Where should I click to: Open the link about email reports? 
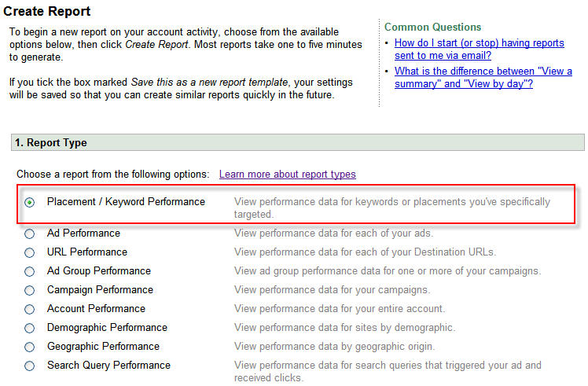coord(479,49)
